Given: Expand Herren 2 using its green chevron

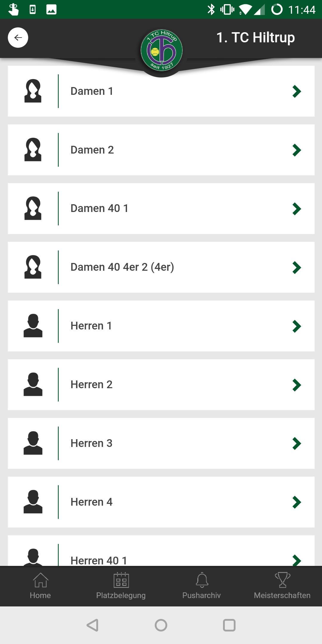Looking at the screenshot, I should (297, 385).
